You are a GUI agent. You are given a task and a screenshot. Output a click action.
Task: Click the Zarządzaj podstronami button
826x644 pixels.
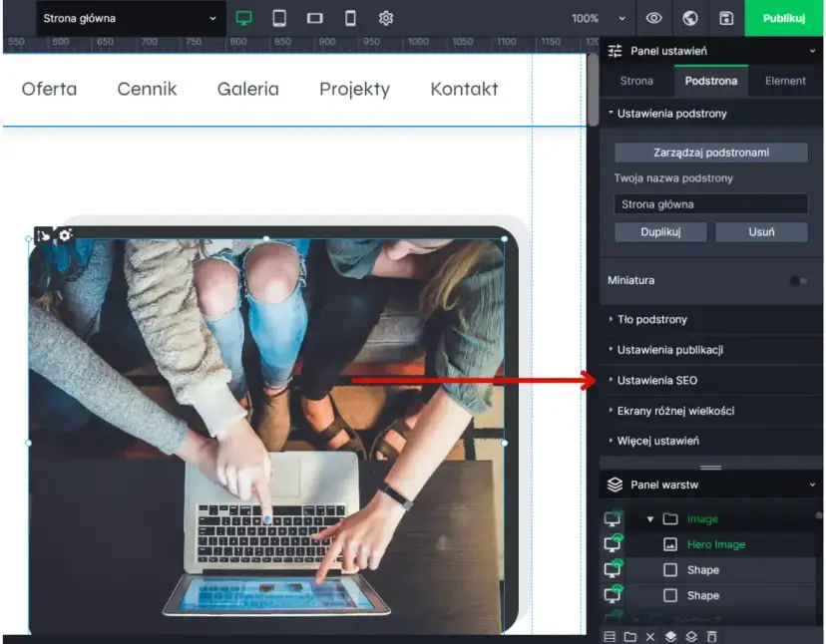pos(710,153)
